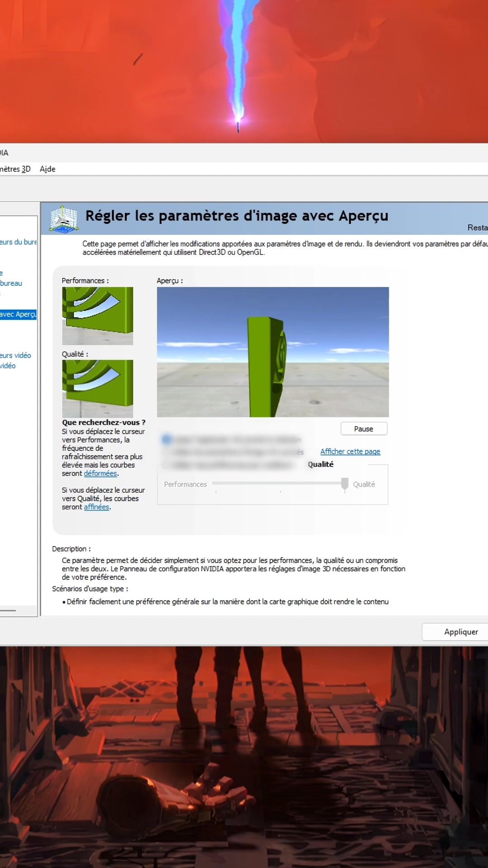Screen dimensions: 488x868
Task: Follow the 'affinées' hyperlink
Action: [x=96, y=507]
